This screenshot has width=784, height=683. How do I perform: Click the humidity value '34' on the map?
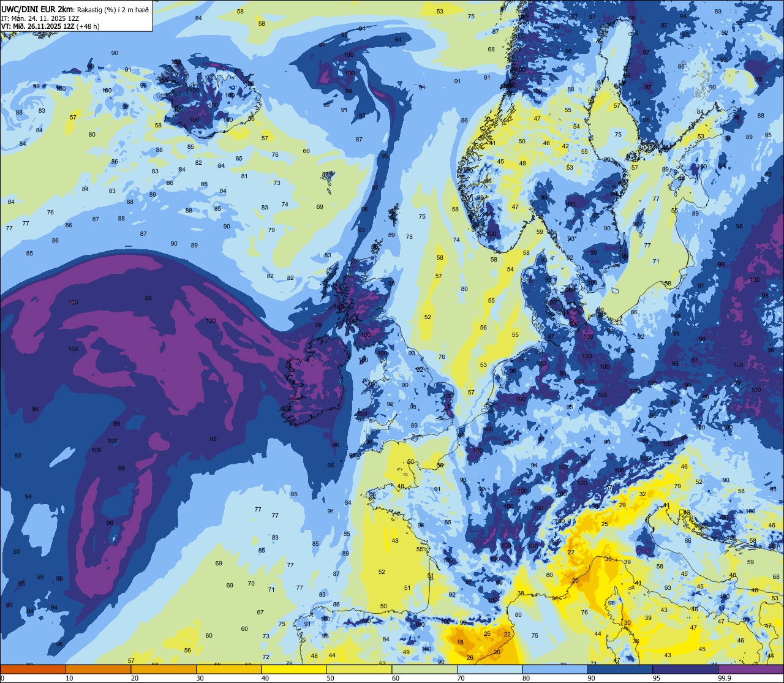554,598
